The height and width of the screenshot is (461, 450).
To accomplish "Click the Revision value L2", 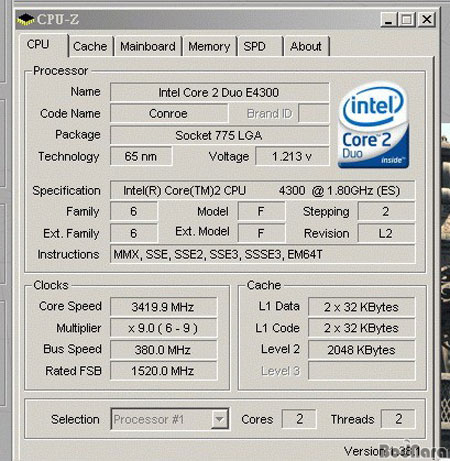I will 386,233.
